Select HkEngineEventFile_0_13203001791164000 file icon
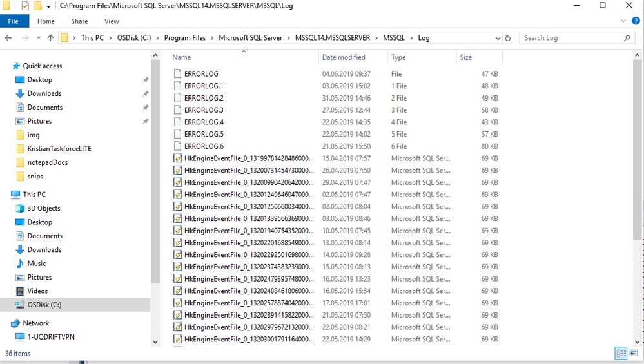 click(177, 340)
